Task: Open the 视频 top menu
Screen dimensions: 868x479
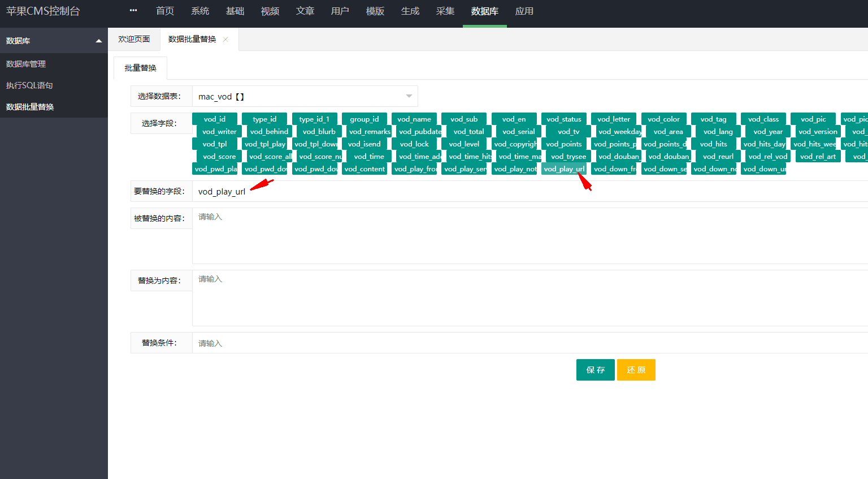Action: [x=270, y=11]
